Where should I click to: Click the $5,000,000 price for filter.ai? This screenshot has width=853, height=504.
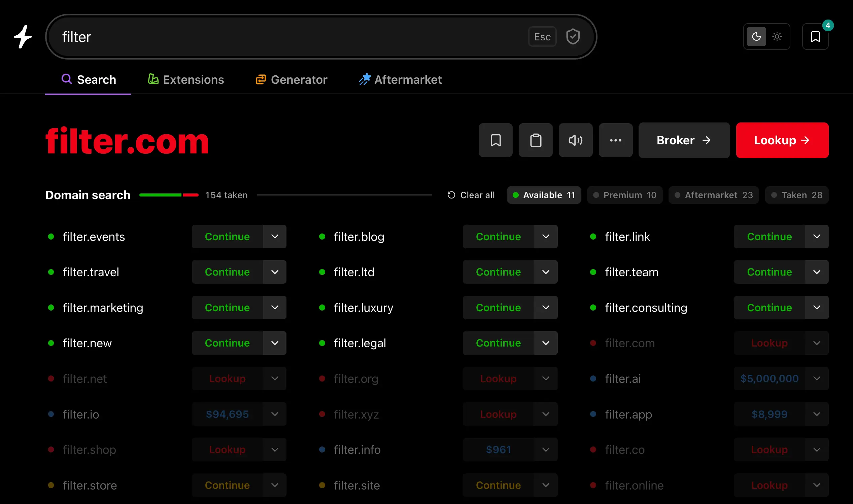pos(769,379)
